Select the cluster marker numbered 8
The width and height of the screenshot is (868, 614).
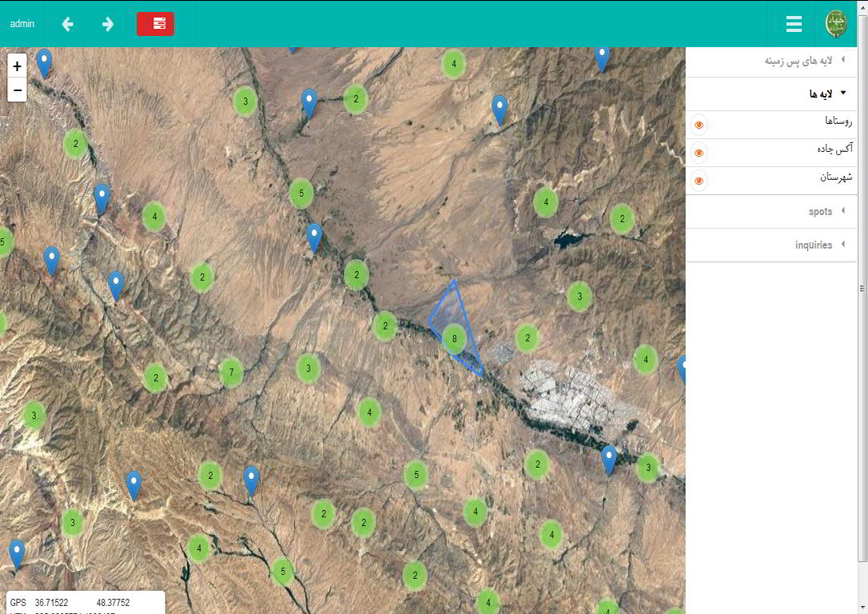455,339
